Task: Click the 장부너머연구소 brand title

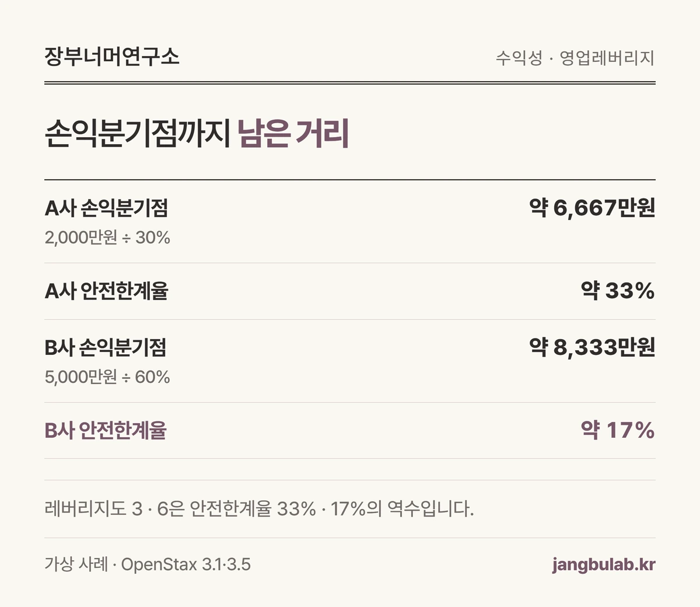Action: point(111,57)
